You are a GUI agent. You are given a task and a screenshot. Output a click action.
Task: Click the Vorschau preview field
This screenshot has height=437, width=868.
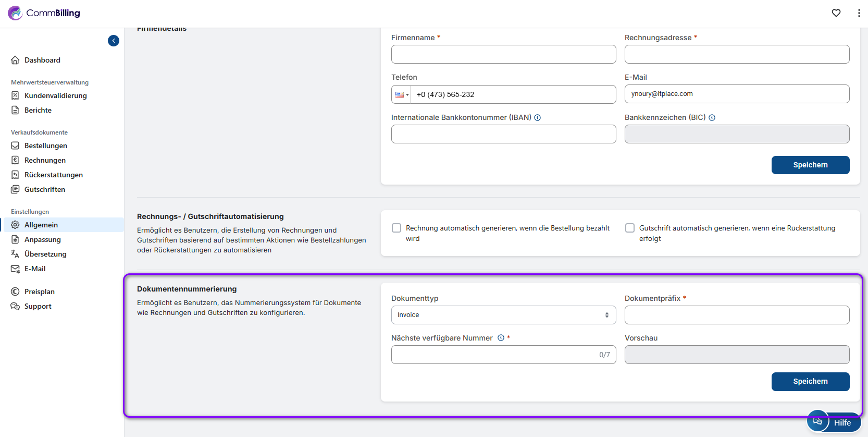pyautogui.click(x=737, y=355)
